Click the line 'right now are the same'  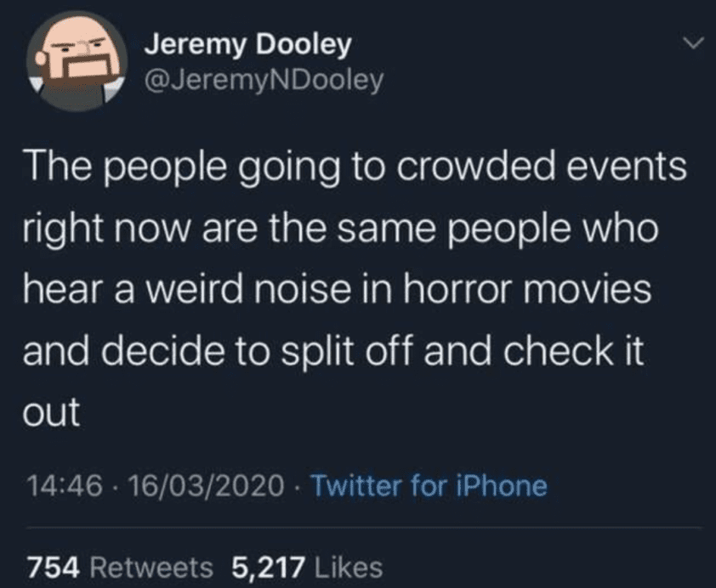pos(340,230)
